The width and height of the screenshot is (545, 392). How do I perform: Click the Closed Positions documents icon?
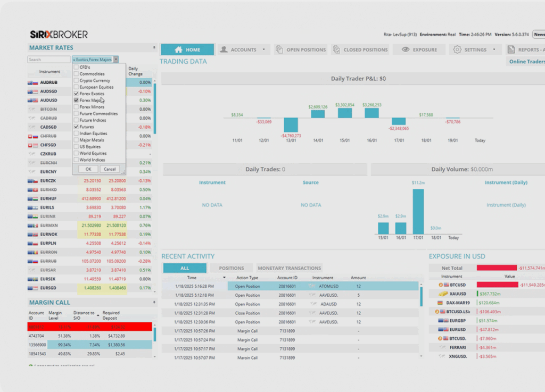coord(336,50)
